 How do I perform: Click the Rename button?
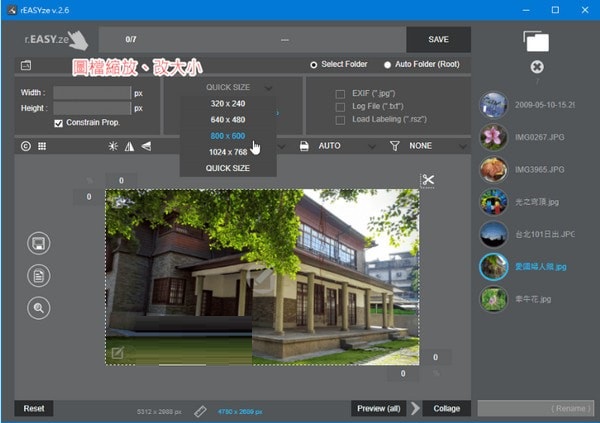(x=536, y=408)
